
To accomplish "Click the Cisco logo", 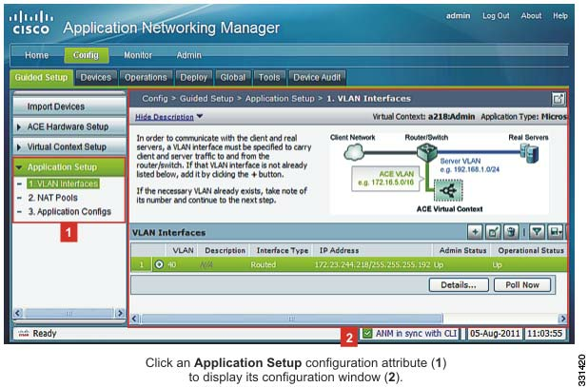I will pos(30,23).
